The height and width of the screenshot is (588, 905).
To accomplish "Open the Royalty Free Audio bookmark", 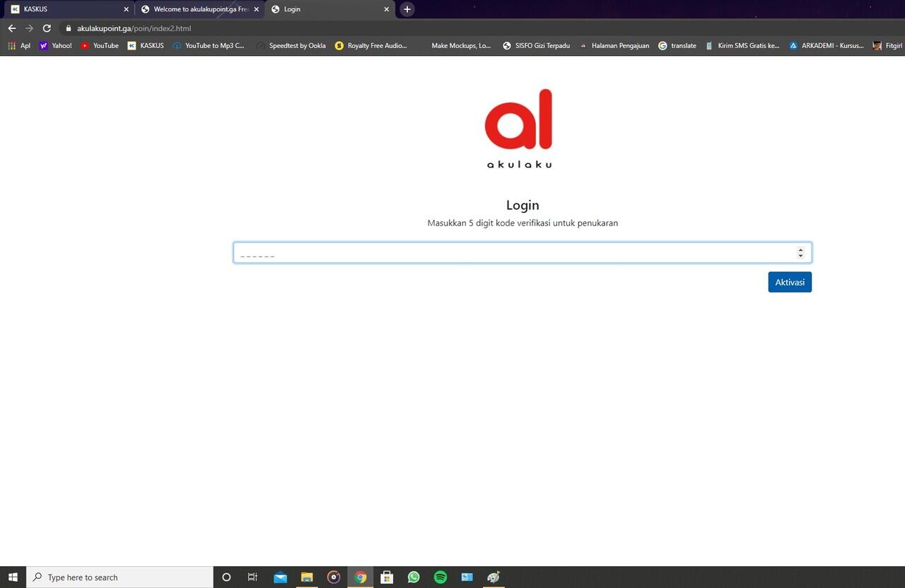I will pyautogui.click(x=371, y=45).
